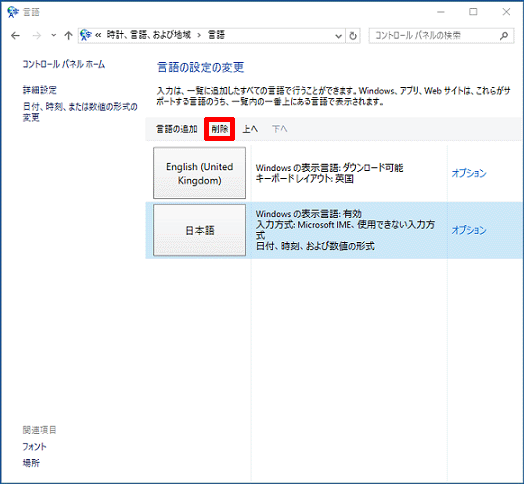
Task: Open コントロール パネル ホーム link
Action: (63, 64)
